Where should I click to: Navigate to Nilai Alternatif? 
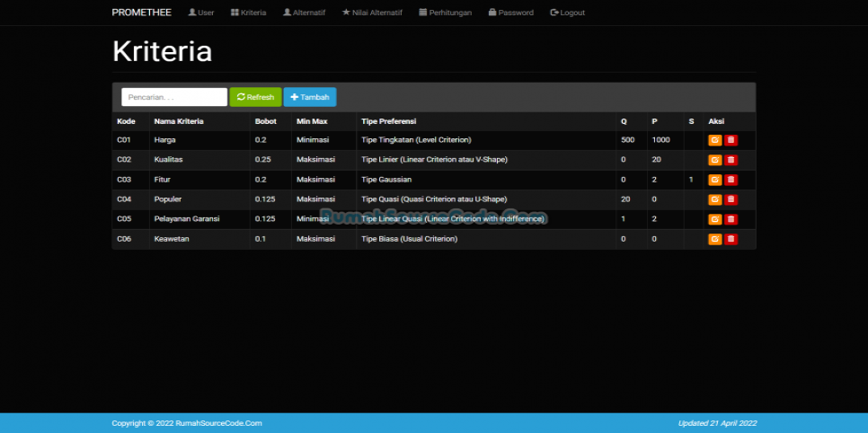click(372, 13)
